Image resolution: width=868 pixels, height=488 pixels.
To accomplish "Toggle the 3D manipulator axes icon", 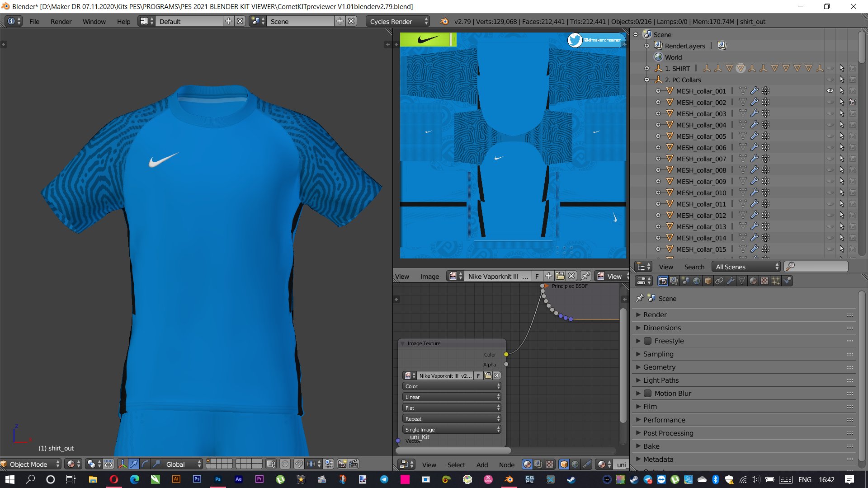I will click(x=123, y=464).
